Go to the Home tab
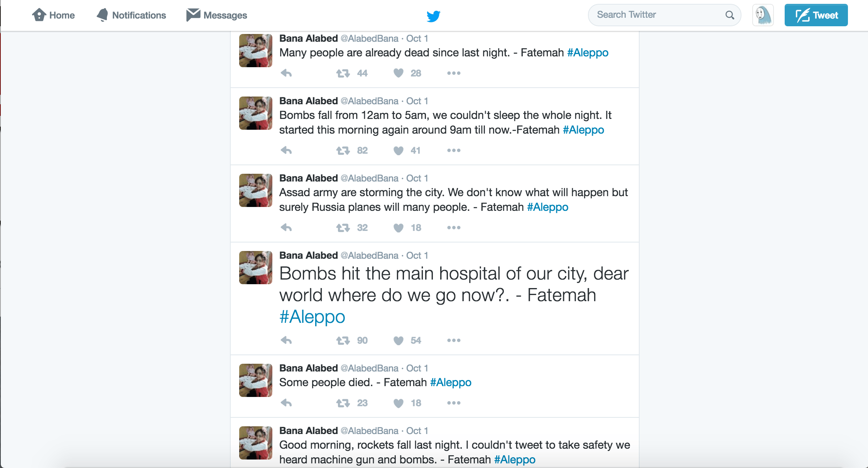The width and height of the screenshot is (868, 468). pos(54,15)
